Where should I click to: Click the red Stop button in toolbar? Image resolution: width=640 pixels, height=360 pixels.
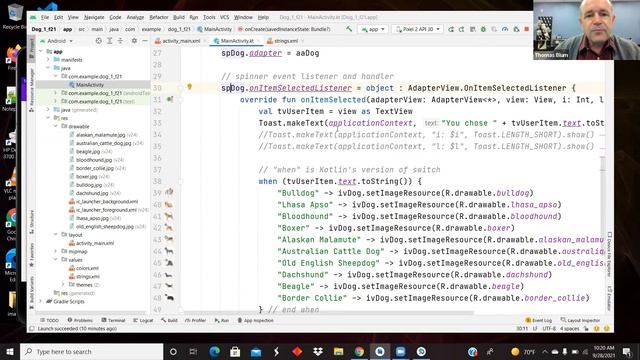527,29
